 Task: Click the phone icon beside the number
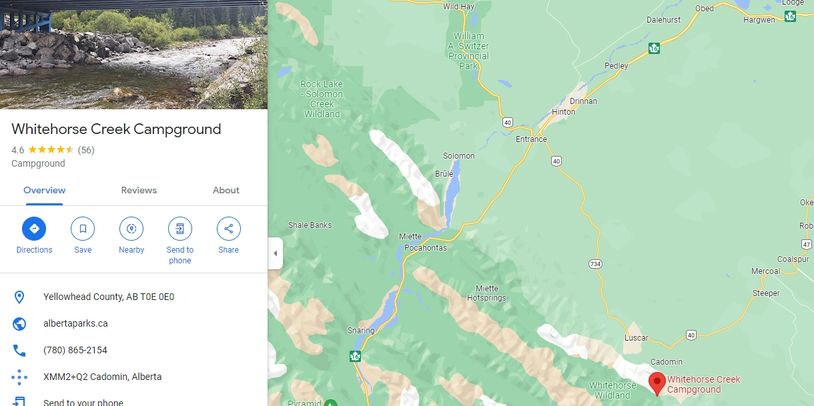point(19,350)
